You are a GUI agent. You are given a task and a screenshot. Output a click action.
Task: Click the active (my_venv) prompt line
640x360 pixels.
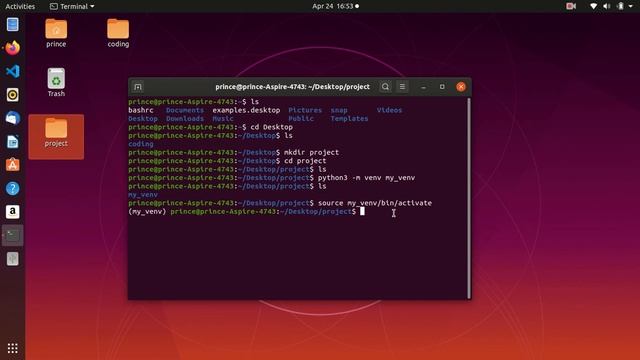point(246,211)
